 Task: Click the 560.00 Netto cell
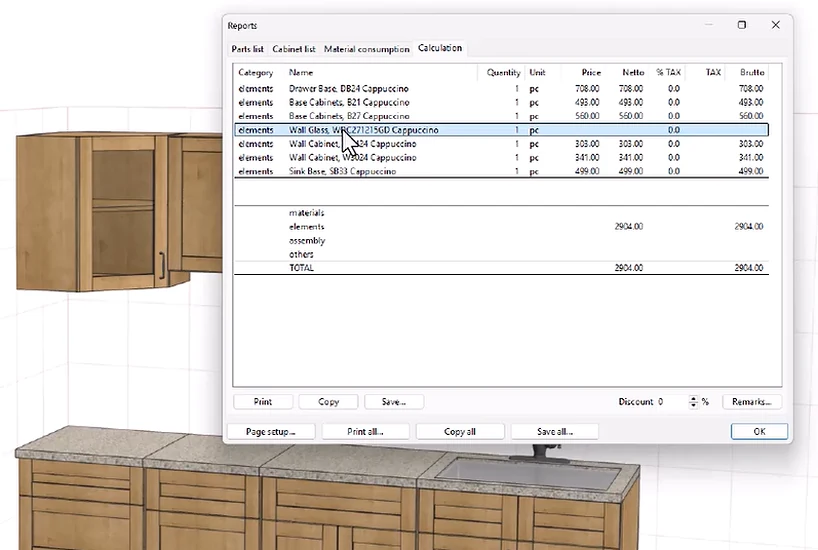tap(631, 116)
